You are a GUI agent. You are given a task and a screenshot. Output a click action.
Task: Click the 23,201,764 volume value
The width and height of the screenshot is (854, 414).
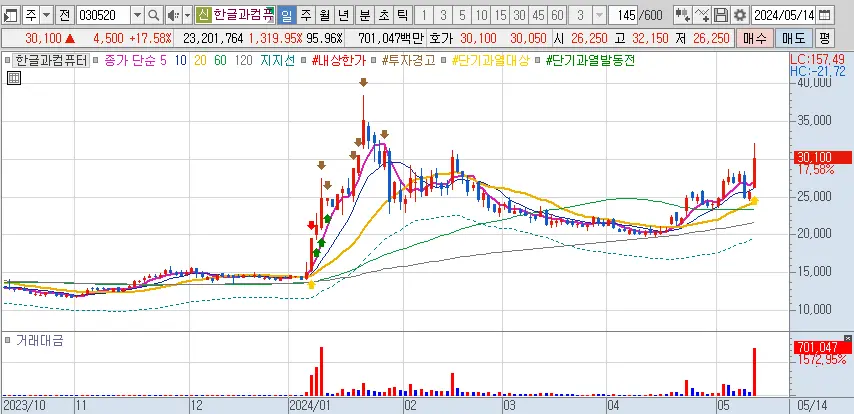coord(213,38)
